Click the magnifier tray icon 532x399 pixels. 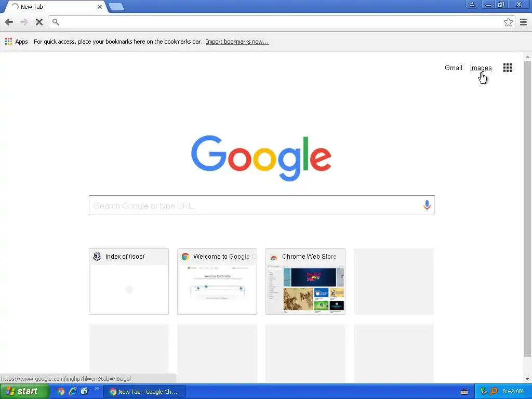pyautogui.click(x=494, y=391)
